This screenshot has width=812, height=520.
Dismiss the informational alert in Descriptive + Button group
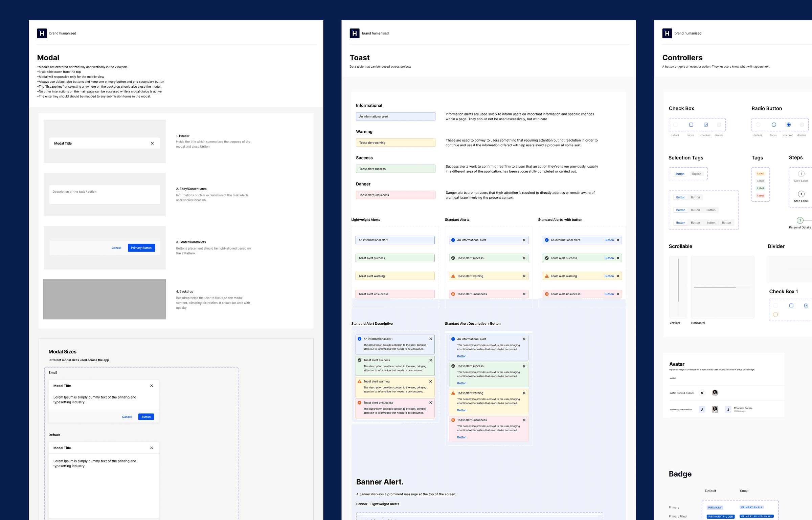[524, 339]
